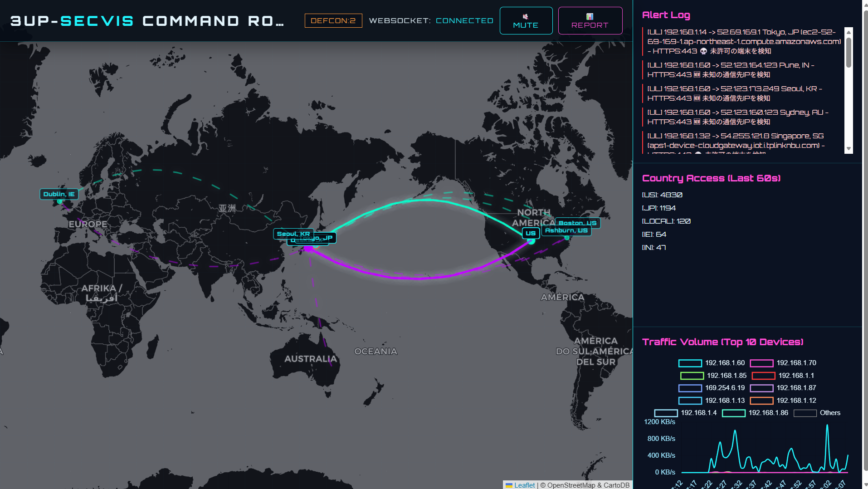Click the DEFCON:2 status badge
The width and height of the screenshot is (868, 489).
(x=333, y=21)
